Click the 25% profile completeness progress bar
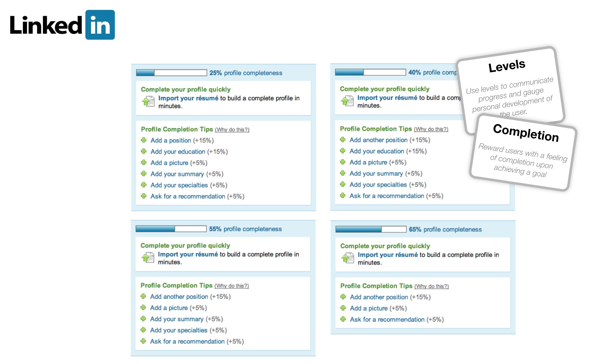The height and width of the screenshot is (364, 601). [x=172, y=73]
